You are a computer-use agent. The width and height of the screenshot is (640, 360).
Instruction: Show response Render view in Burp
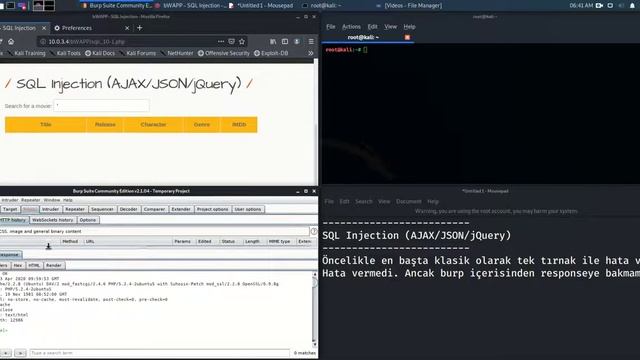[53, 265]
